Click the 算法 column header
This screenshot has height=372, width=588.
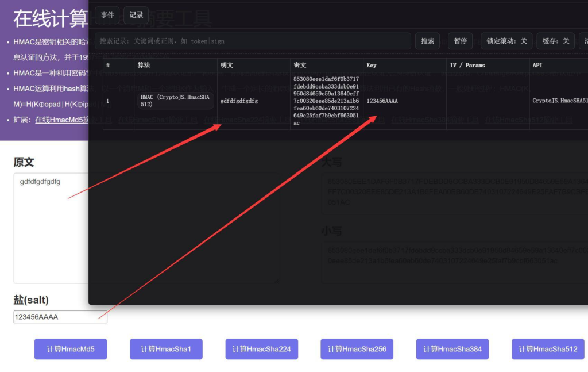click(144, 65)
